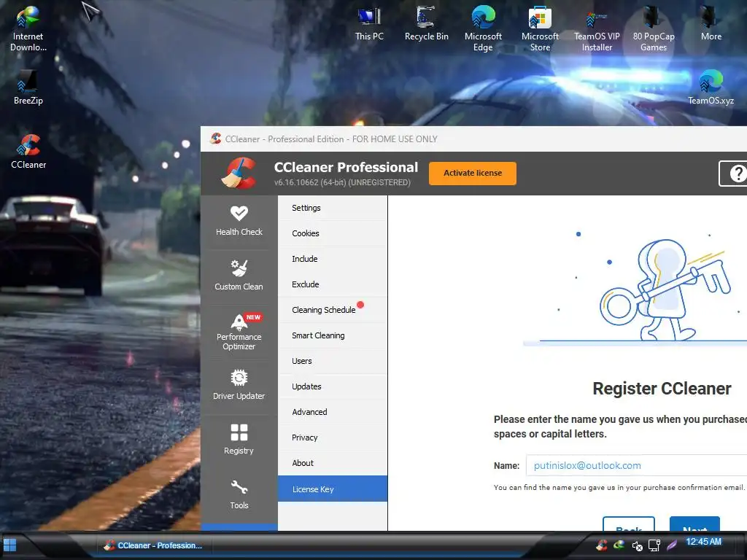Click the Internet Download Manager tray icon
Screen dimensions: 747x560
tap(619, 545)
